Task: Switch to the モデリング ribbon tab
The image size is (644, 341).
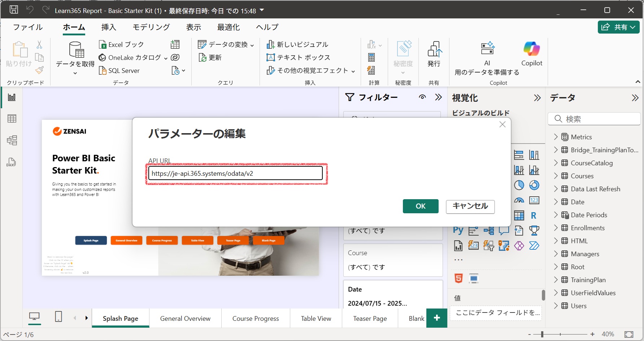Action: [151, 27]
